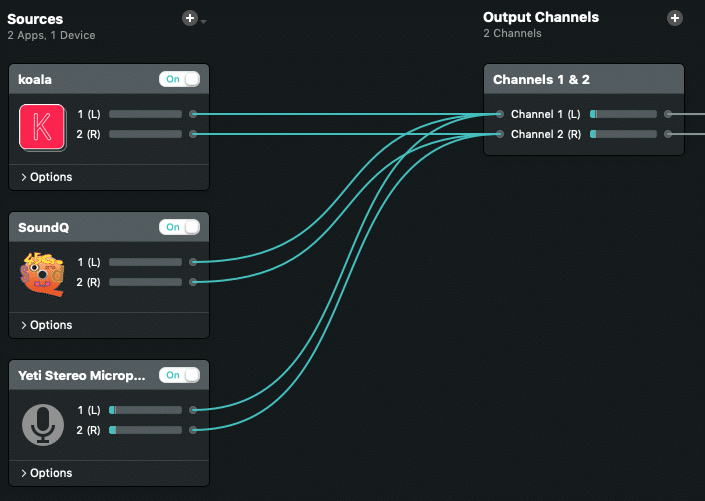The image size is (705, 501).
Task: Click the Channel 1 (L) label
Action: coord(545,114)
